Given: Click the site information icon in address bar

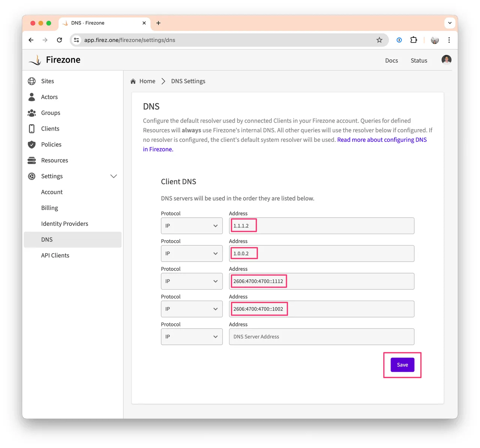Looking at the screenshot, I should pyautogui.click(x=76, y=40).
